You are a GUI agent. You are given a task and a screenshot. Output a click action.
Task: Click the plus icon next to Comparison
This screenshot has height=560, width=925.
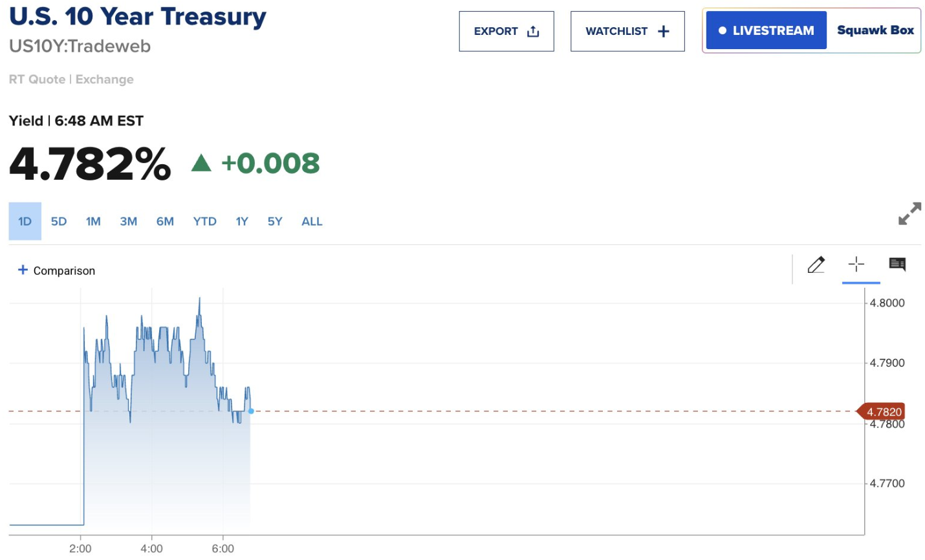click(x=23, y=270)
